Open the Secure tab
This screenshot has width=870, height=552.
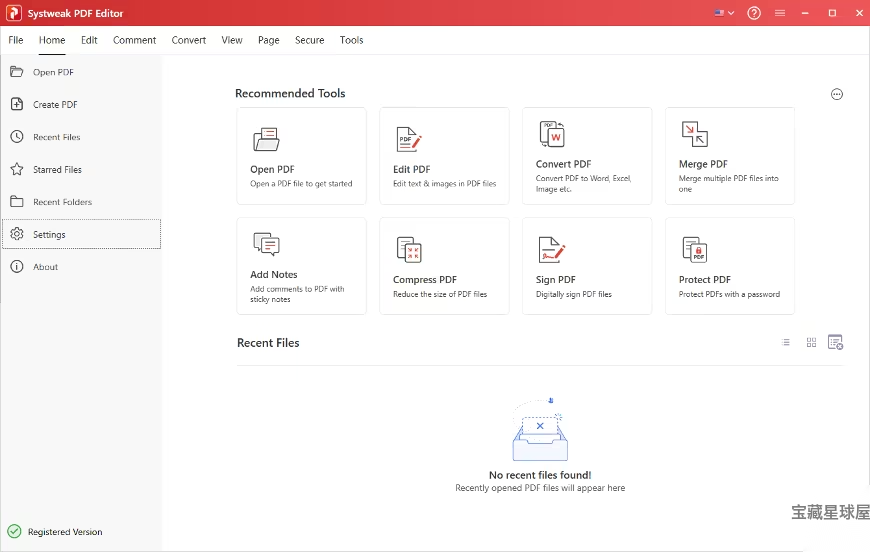(310, 40)
